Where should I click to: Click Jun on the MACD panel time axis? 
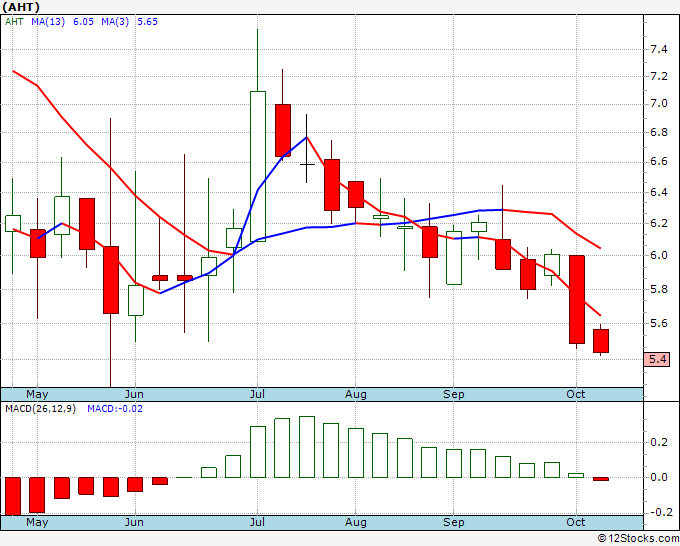pyautogui.click(x=134, y=522)
